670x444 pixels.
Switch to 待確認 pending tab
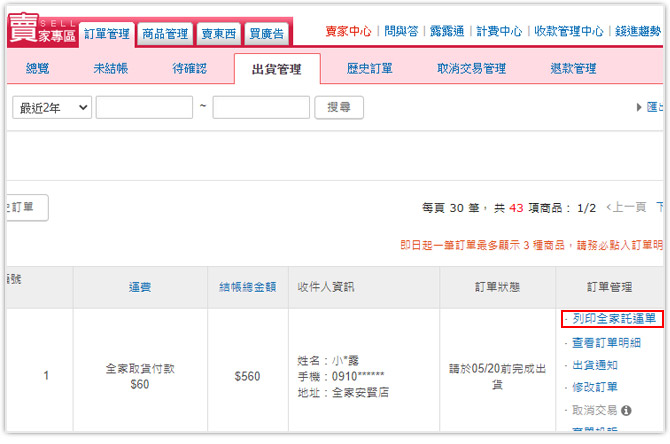(x=189, y=69)
